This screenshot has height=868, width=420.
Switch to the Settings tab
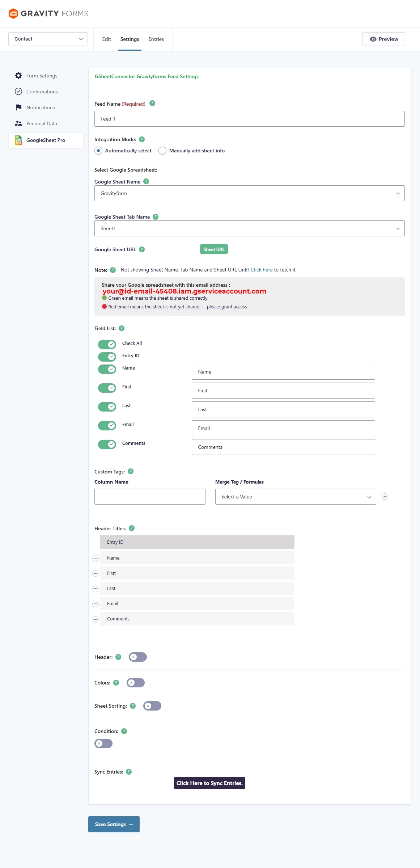coord(130,39)
